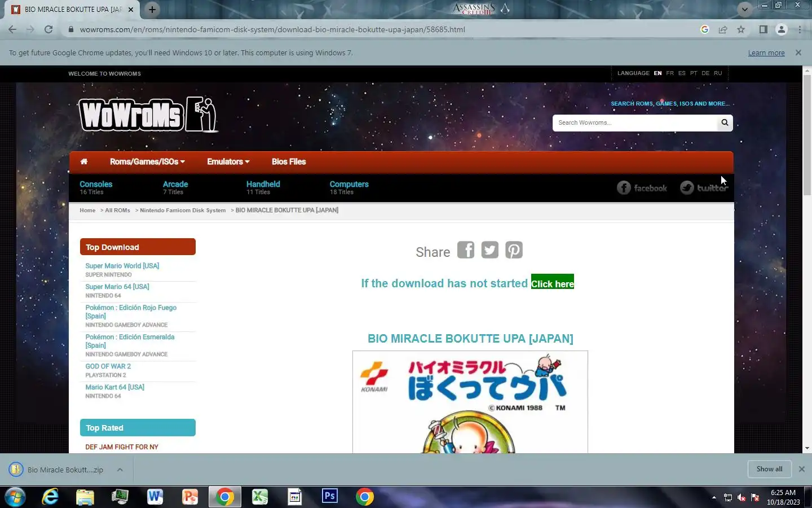The width and height of the screenshot is (812, 508).
Task: Open Chrome share page icon
Action: 723,29
